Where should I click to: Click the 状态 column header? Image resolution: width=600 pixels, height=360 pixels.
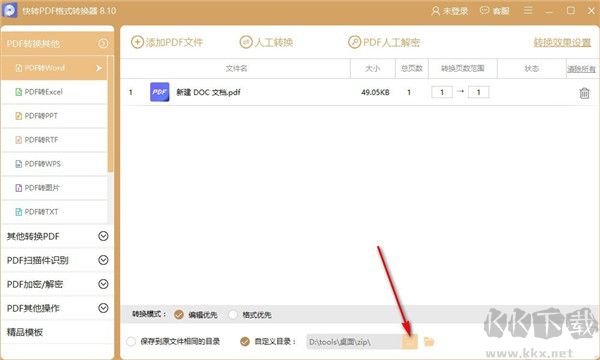click(x=532, y=68)
